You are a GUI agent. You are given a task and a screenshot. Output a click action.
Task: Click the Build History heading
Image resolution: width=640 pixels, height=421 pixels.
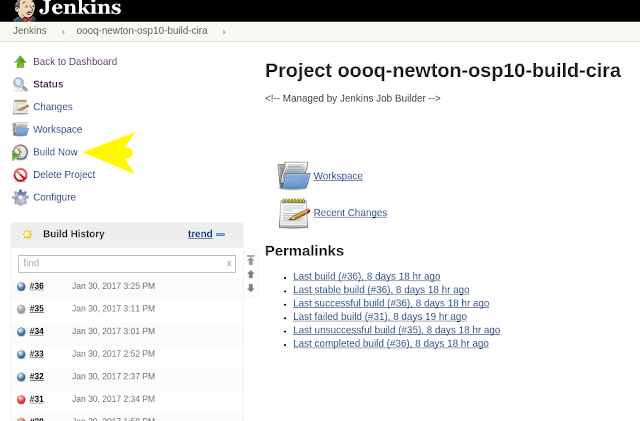(x=74, y=234)
